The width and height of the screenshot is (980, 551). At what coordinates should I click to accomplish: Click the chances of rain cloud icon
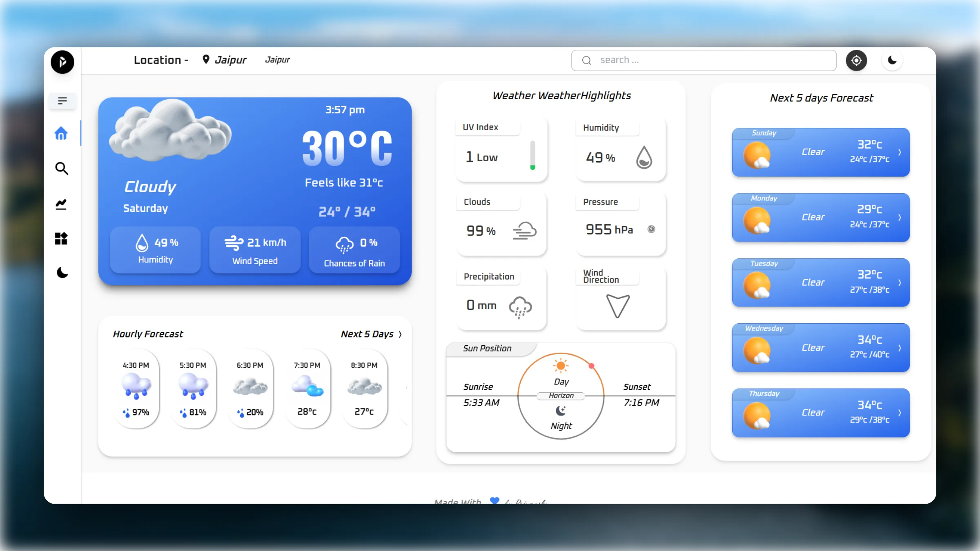(x=345, y=245)
